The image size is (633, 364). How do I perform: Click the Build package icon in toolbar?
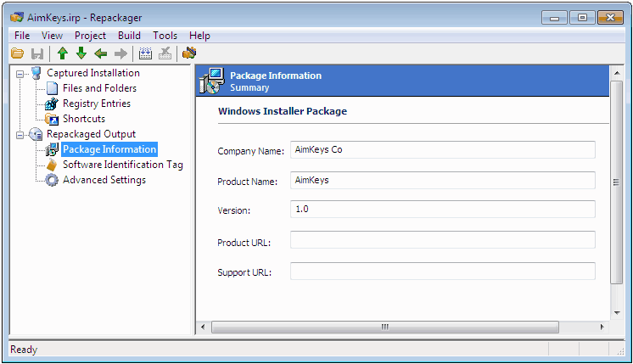click(x=189, y=53)
